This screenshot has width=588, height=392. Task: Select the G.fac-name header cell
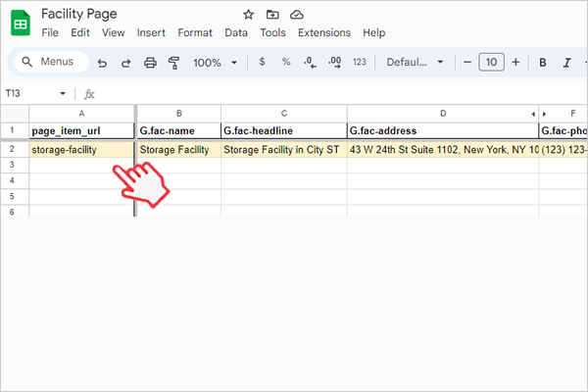pyautogui.click(x=179, y=130)
